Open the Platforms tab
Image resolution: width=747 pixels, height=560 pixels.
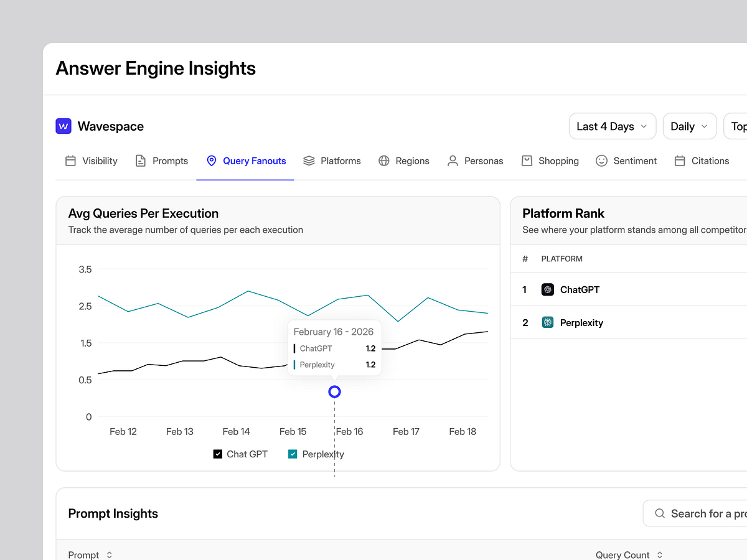click(332, 161)
